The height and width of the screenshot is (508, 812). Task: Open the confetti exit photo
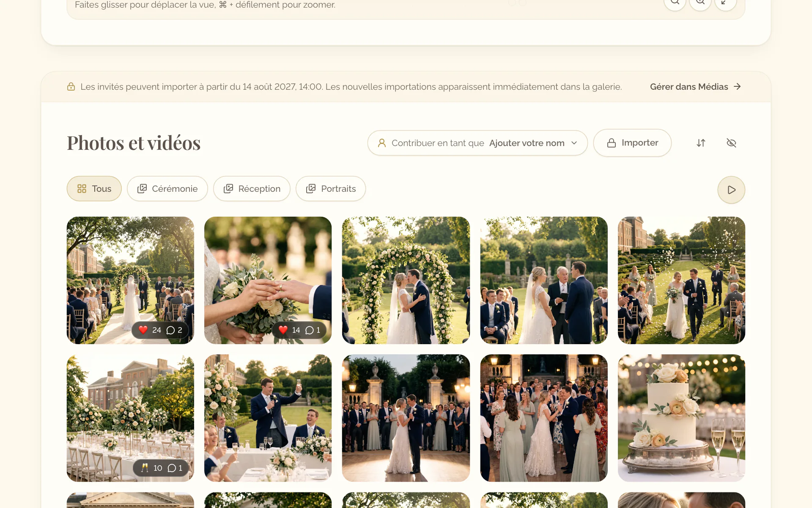[681, 280]
